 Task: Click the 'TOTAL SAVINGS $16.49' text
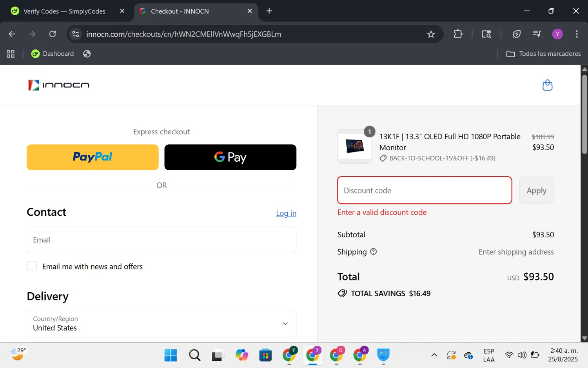click(390, 293)
